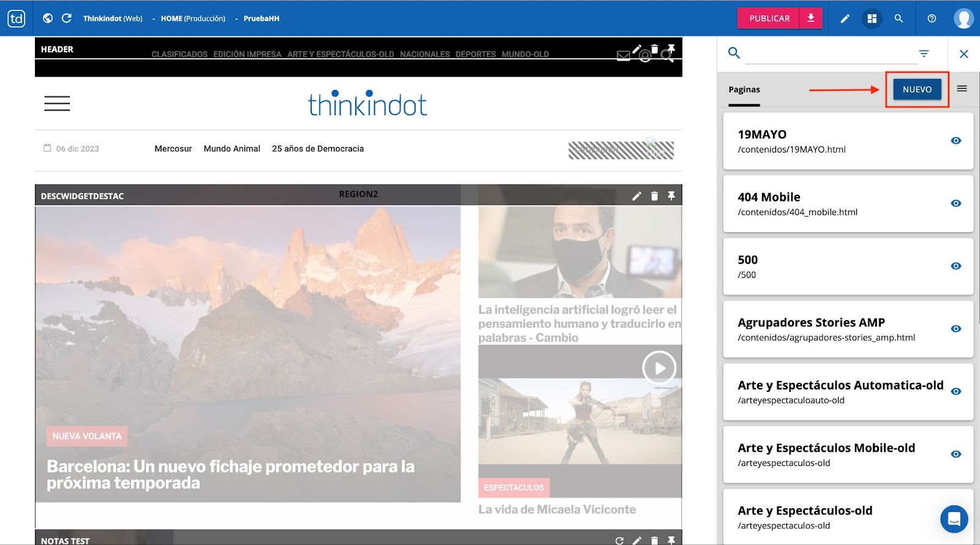The image size is (980, 545).
Task: Click the globe icon in top bar
Action: pos(48,18)
